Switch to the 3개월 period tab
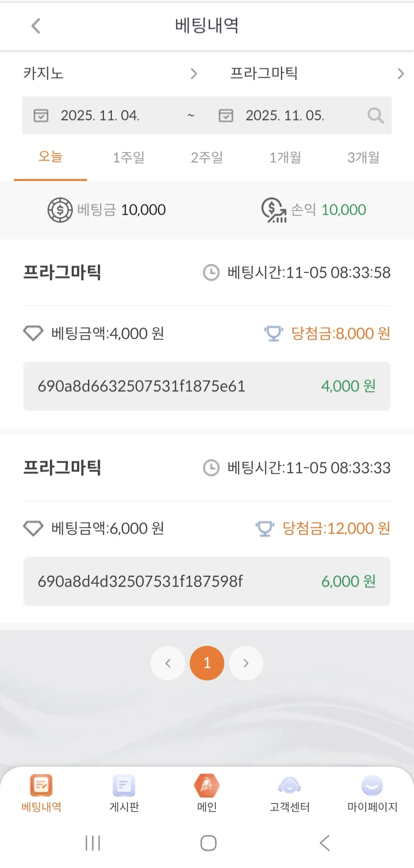This screenshot has width=414, height=868. pyautogui.click(x=363, y=157)
